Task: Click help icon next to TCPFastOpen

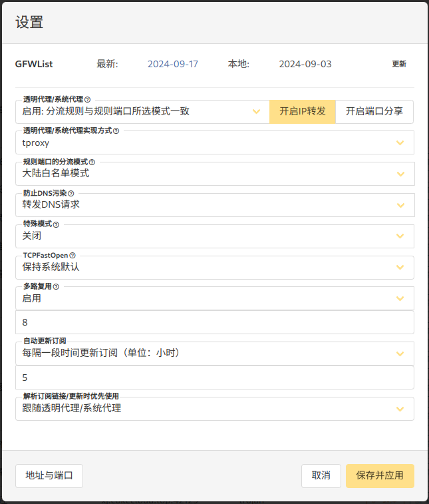Action: pyautogui.click(x=72, y=255)
